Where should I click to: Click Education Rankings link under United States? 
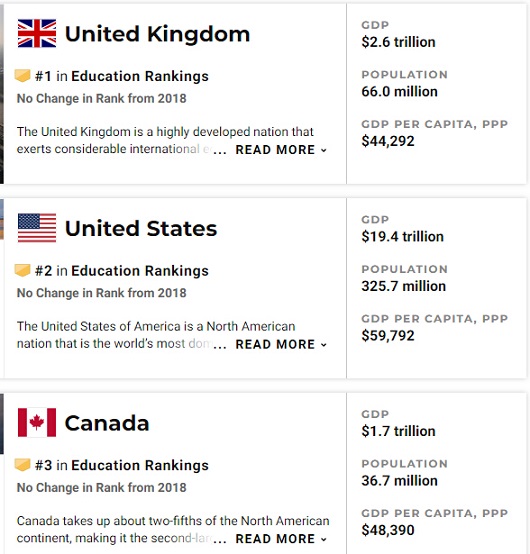[140, 271]
